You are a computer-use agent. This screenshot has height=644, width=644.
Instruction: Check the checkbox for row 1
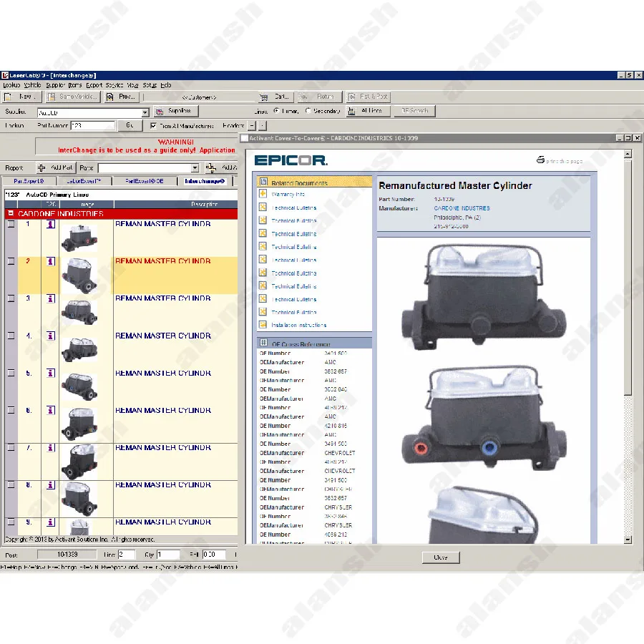(11, 224)
